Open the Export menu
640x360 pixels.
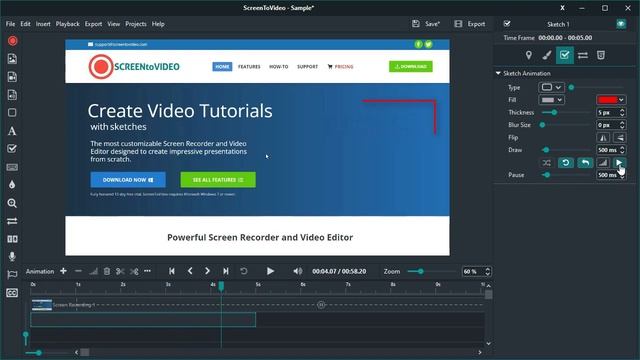(x=93, y=24)
